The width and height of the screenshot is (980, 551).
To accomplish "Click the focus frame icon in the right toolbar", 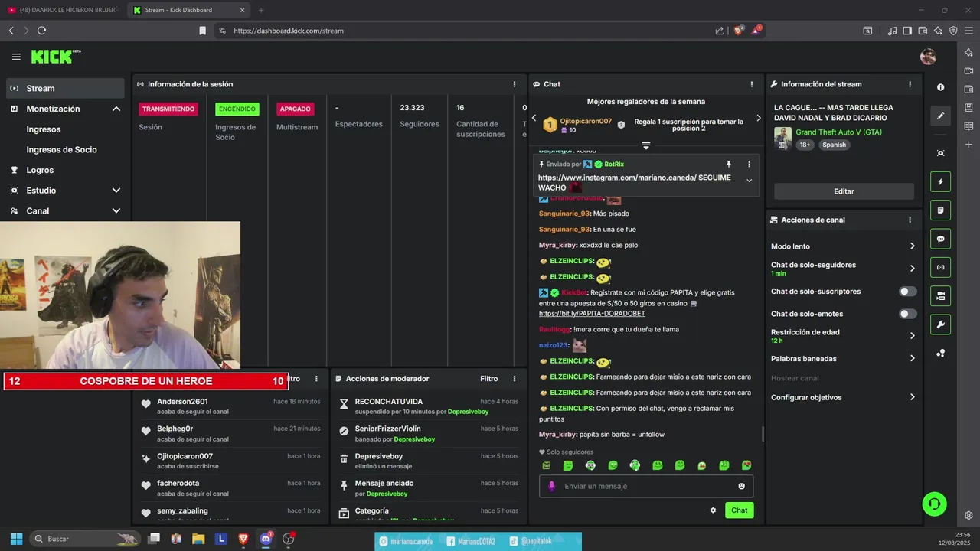I will (940, 153).
